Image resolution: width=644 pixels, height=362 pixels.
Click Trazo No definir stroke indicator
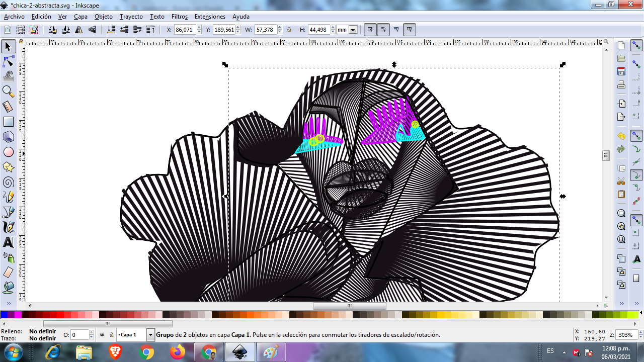[42, 338]
